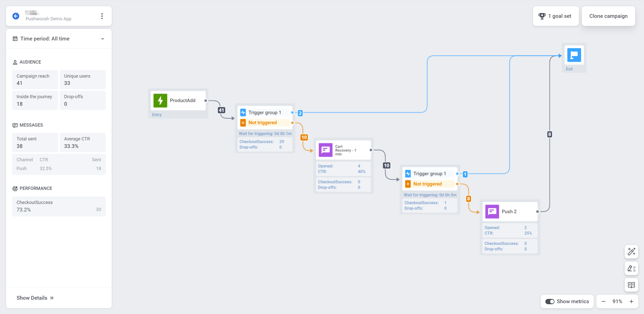Viewport: 644px width, 314px height.
Task: Click the CheckoutSuccess performance card
Action: [x=59, y=206]
